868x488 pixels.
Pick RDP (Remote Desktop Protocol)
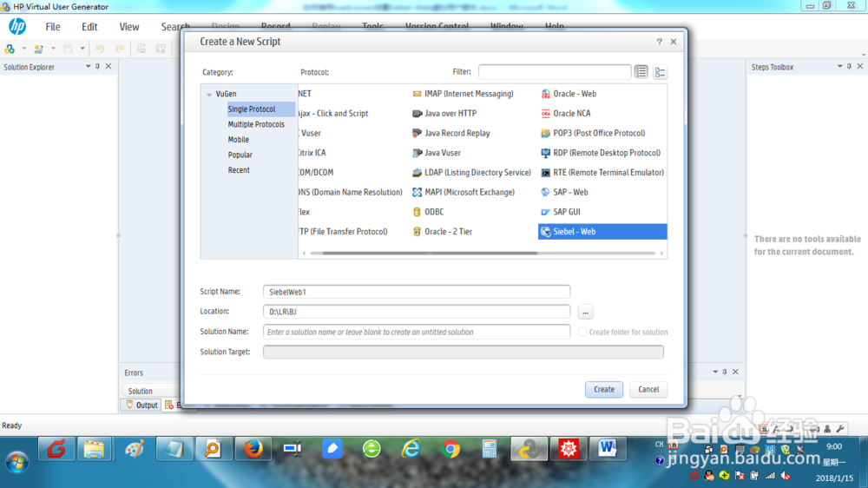pos(601,152)
